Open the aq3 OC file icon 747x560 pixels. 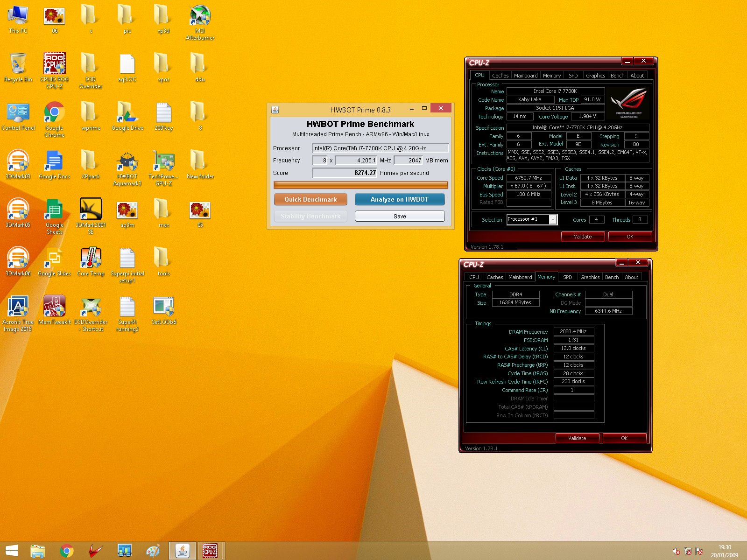127,68
